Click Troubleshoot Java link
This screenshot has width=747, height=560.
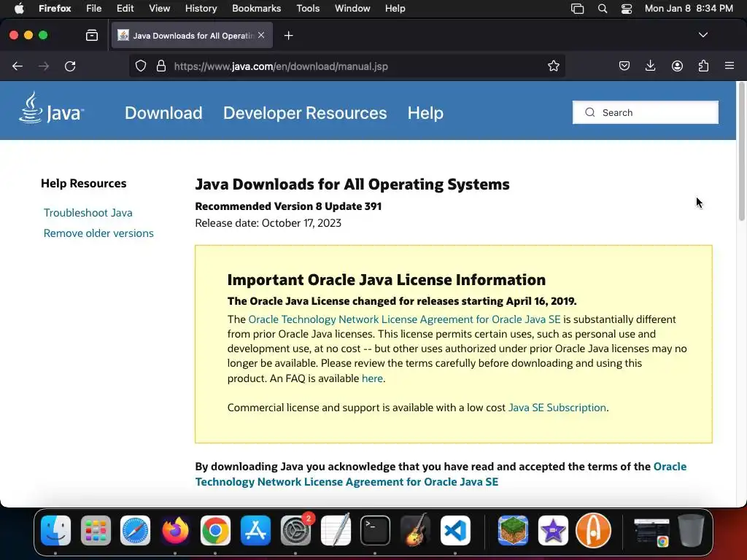[88, 213]
